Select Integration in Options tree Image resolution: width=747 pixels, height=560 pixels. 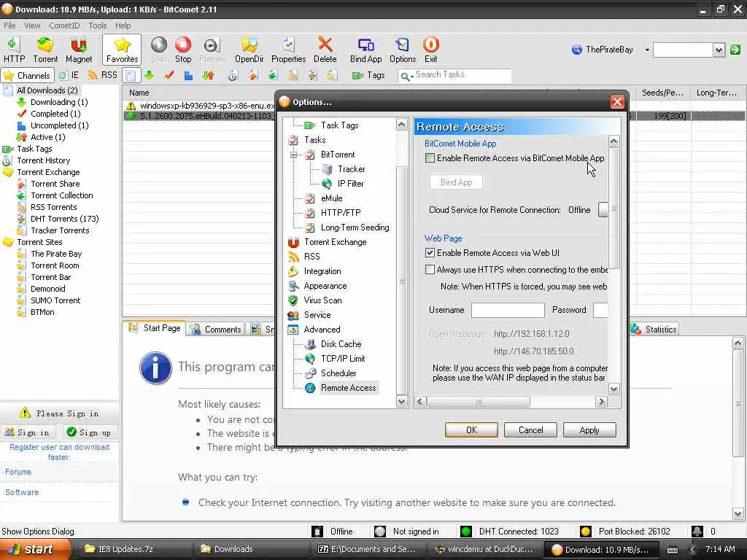(x=322, y=271)
